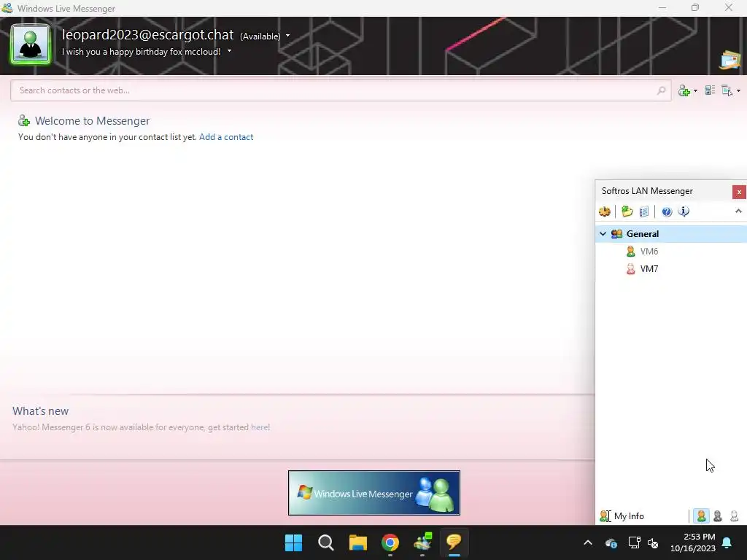Open the dropdown arrow beside Show menu icon
Screen dimensions: 747x560
click(738, 91)
